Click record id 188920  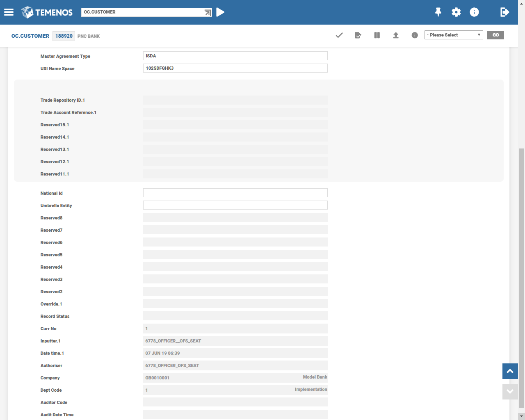(64, 36)
